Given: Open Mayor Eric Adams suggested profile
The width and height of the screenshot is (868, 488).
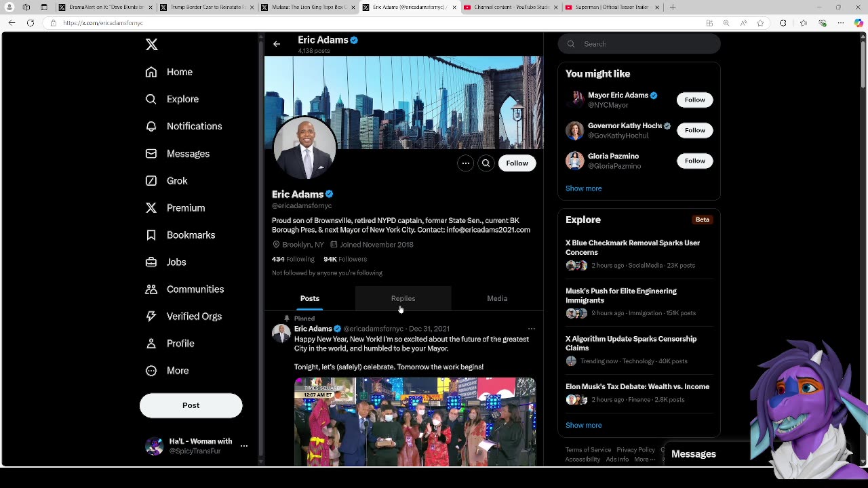Looking at the screenshot, I should pyautogui.click(x=618, y=96).
